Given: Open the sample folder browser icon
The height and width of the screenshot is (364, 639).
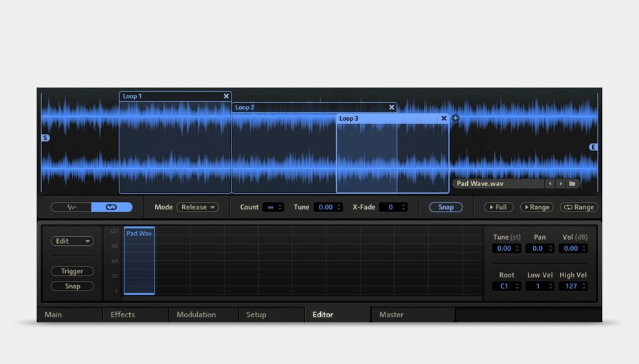Looking at the screenshot, I should click(x=573, y=184).
